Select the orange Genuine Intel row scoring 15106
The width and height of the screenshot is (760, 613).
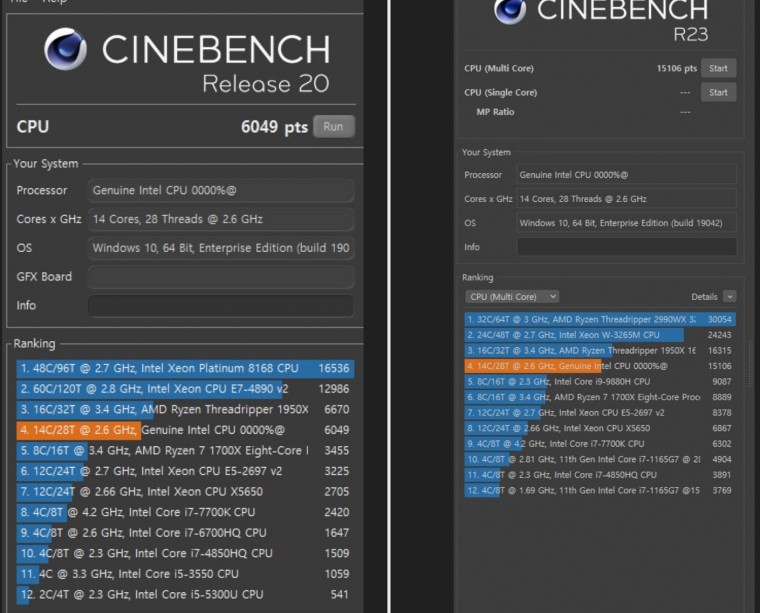[600, 366]
